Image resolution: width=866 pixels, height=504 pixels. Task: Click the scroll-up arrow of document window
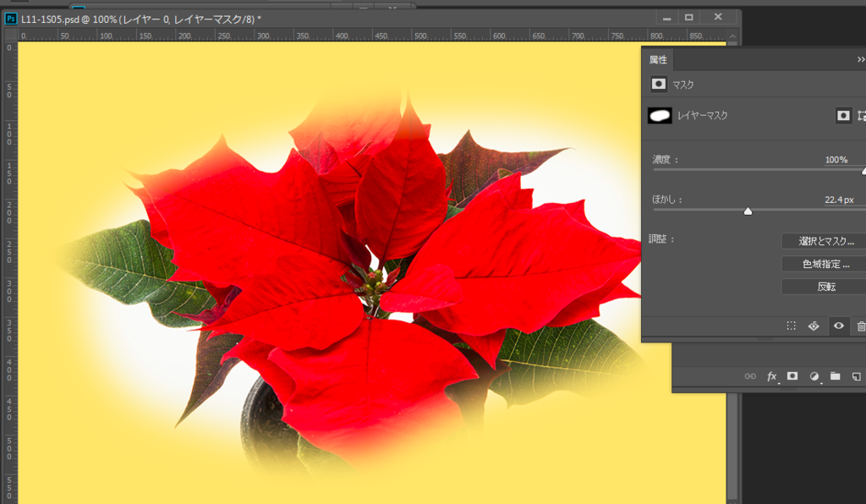pos(732,36)
